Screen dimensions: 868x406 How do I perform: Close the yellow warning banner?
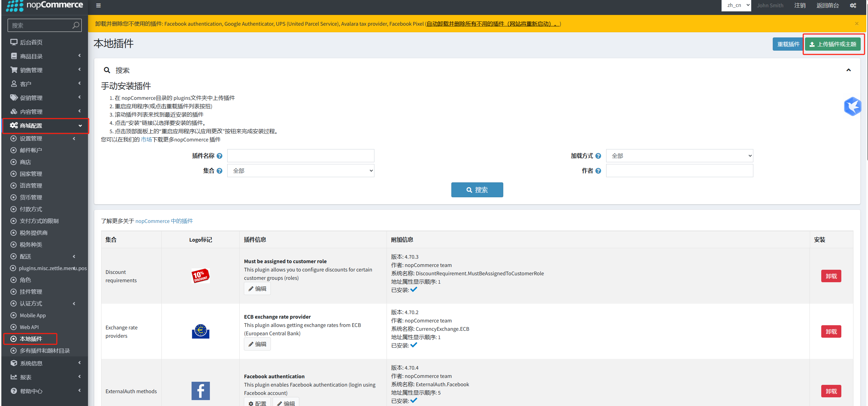(857, 24)
